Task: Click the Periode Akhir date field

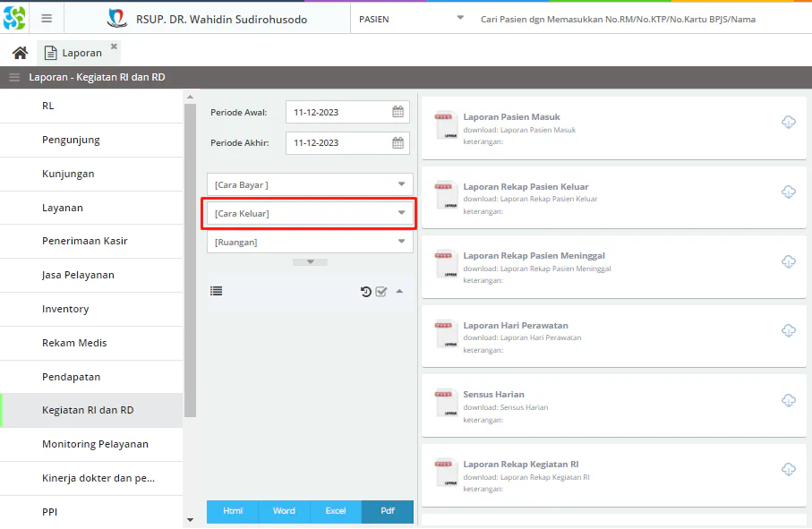Action: (347, 143)
